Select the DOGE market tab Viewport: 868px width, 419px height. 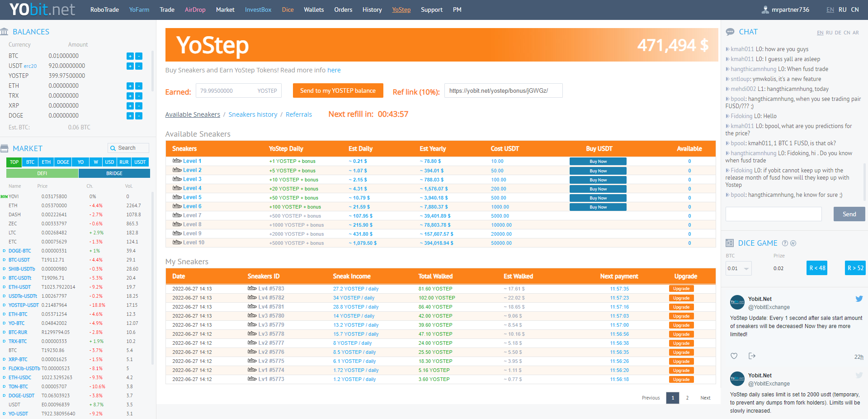pyautogui.click(x=63, y=162)
